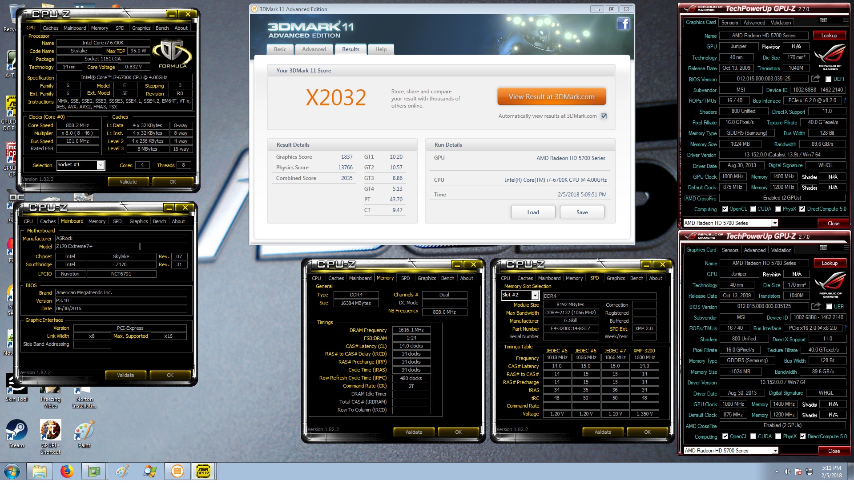Click Lookup button in lower GPU-Z window
The height and width of the screenshot is (504, 854).
pyautogui.click(x=830, y=263)
